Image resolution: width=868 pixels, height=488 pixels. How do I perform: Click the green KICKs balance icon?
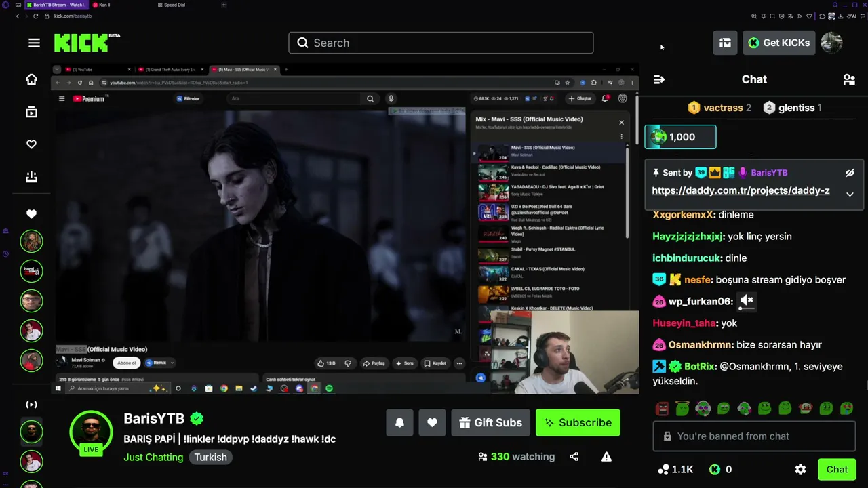point(714,469)
